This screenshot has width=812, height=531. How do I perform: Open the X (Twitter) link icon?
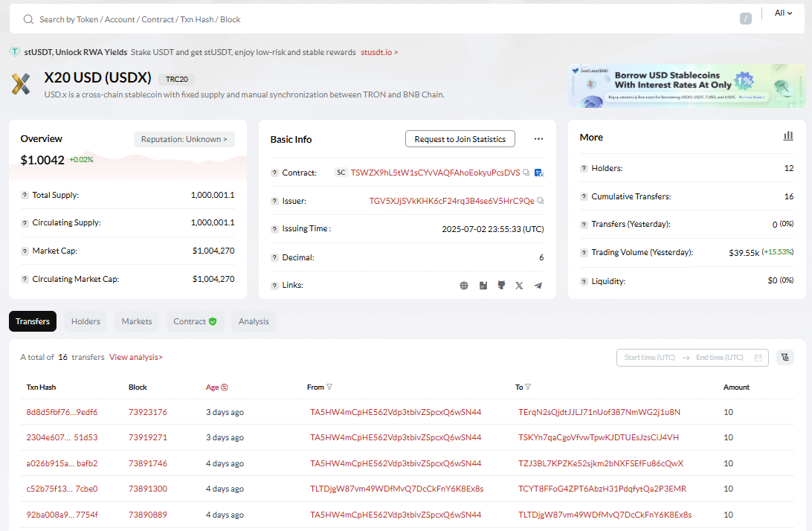(x=519, y=286)
